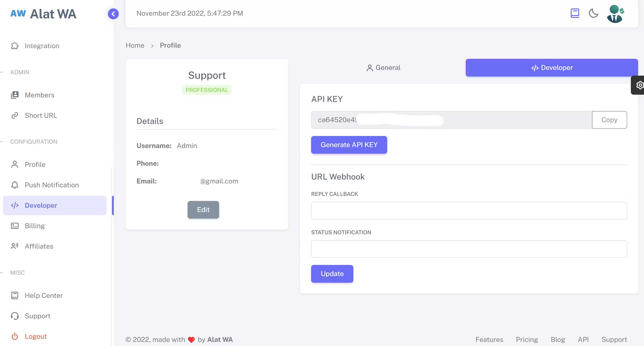Collapse the sidebar with the arrow button
The image size is (644, 346).
tap(113, 14)
